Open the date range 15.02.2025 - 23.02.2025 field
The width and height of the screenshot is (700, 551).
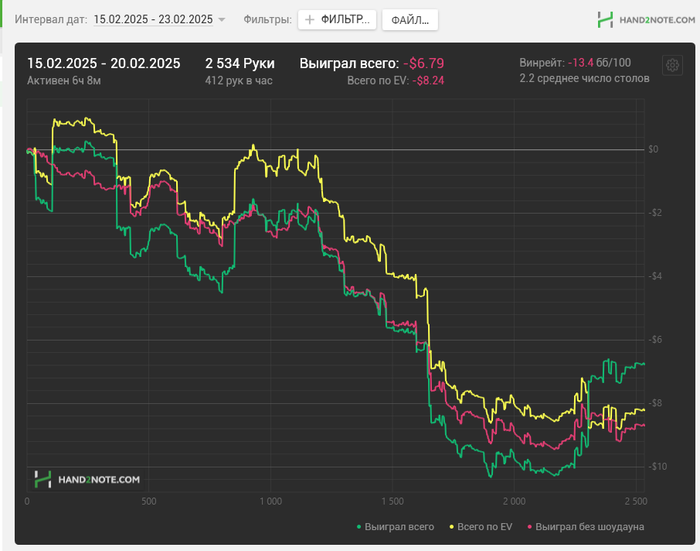pos(153,20)
